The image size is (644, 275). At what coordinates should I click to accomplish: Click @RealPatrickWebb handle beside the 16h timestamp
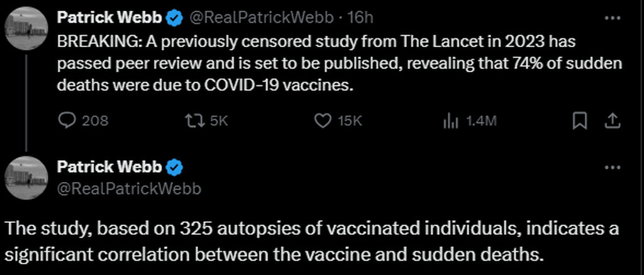click(x=262, y=18)
